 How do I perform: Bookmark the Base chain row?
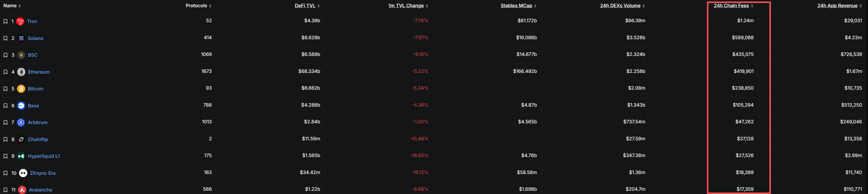pos(6,106)
